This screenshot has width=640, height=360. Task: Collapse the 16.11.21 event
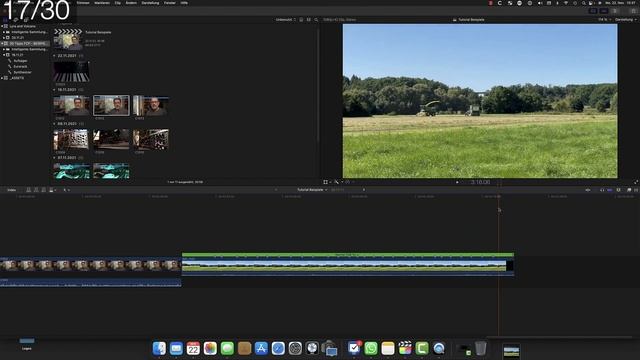[x=4, y=55]
